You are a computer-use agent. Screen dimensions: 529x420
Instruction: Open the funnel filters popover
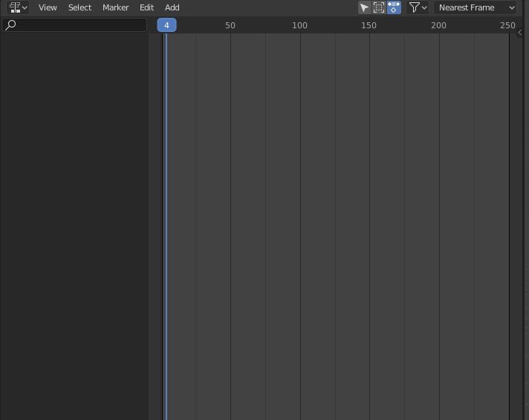[x=418, y=7]
